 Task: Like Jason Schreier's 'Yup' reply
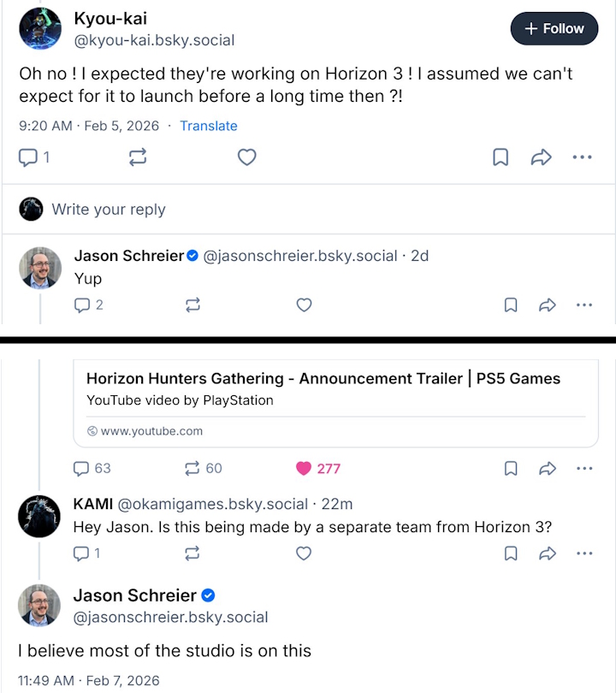tap(303, 305)
